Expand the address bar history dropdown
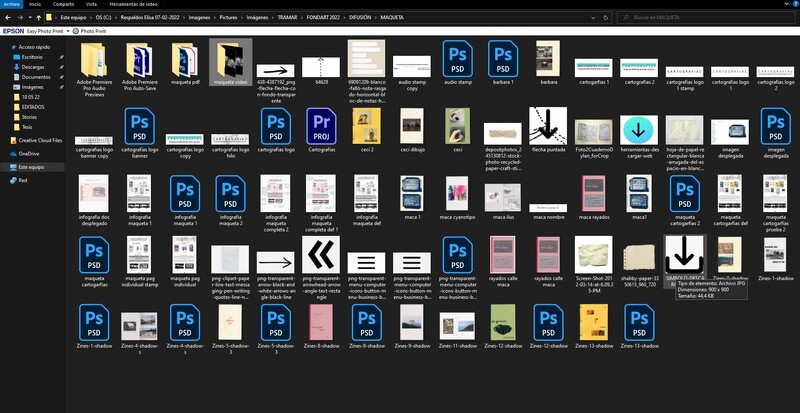 [593, 17]
